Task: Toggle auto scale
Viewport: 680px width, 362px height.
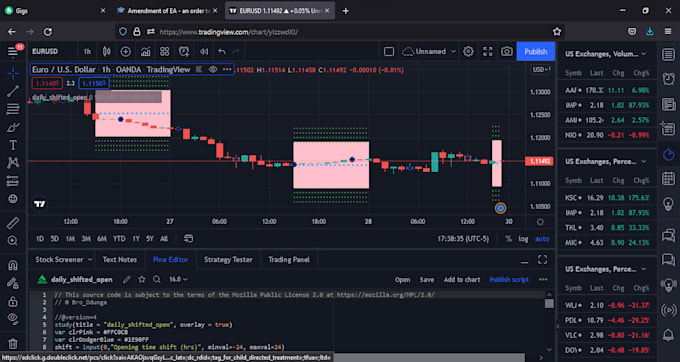Action: click(x=542, y=239)
